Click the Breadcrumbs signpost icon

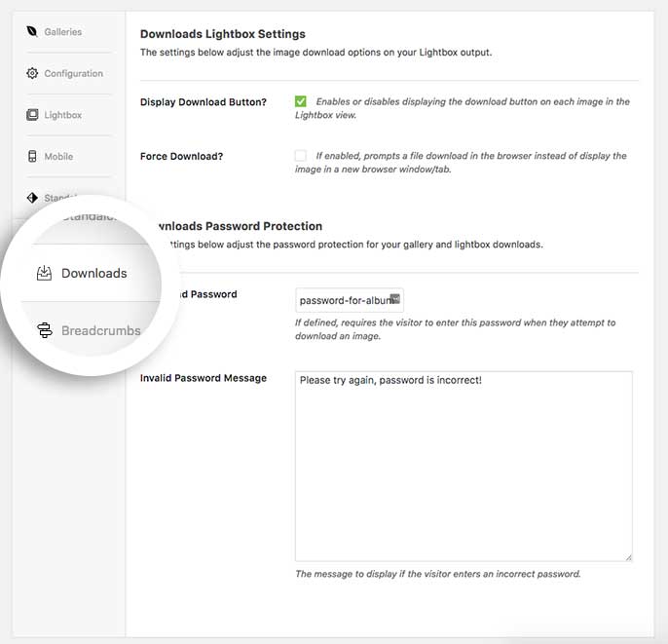[x=45, y=330]
